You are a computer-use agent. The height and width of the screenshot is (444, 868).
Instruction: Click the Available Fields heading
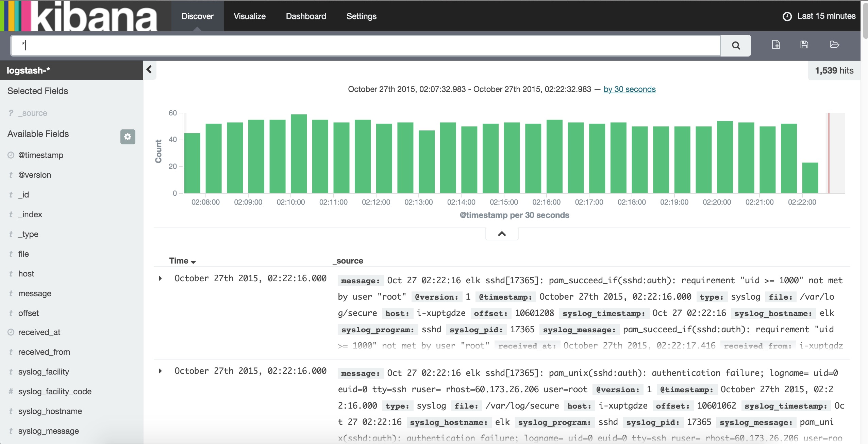point(38,134)
